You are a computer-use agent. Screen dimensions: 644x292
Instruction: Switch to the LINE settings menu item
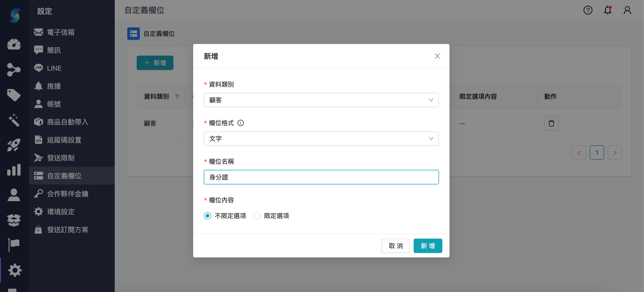(54, 68)
